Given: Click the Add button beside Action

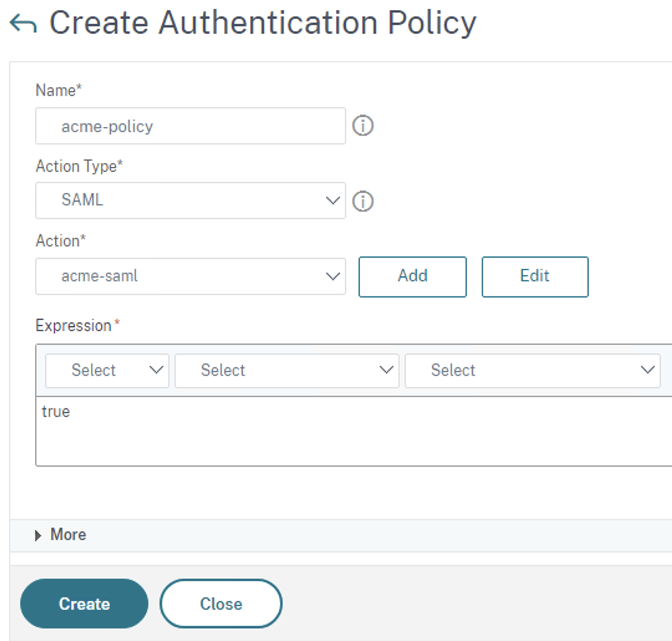Looking at the screenshot, I should click(x=412, y=276).
